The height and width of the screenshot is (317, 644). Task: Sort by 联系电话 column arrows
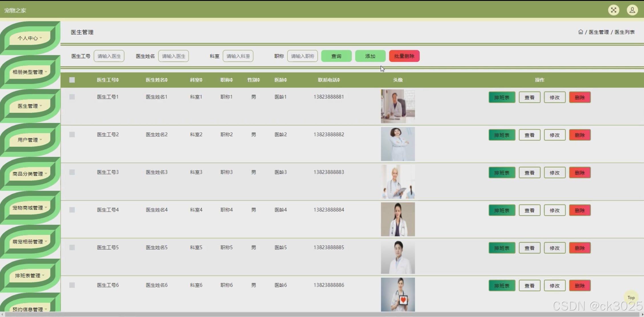[x=338, y=80]
